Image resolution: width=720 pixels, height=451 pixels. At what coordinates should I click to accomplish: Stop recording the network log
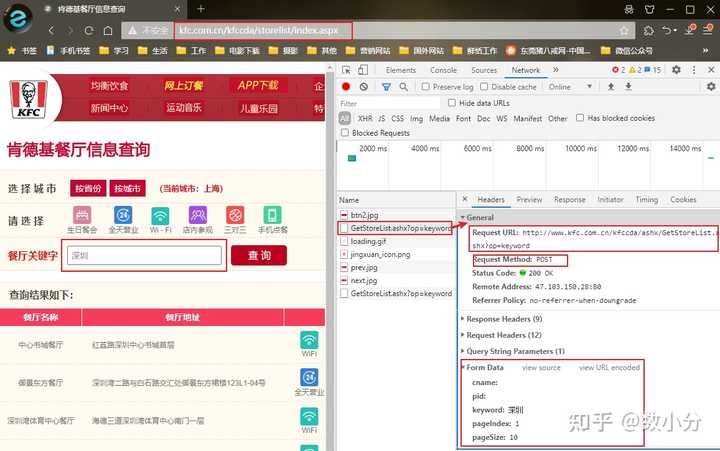click(x=346, y=86)
